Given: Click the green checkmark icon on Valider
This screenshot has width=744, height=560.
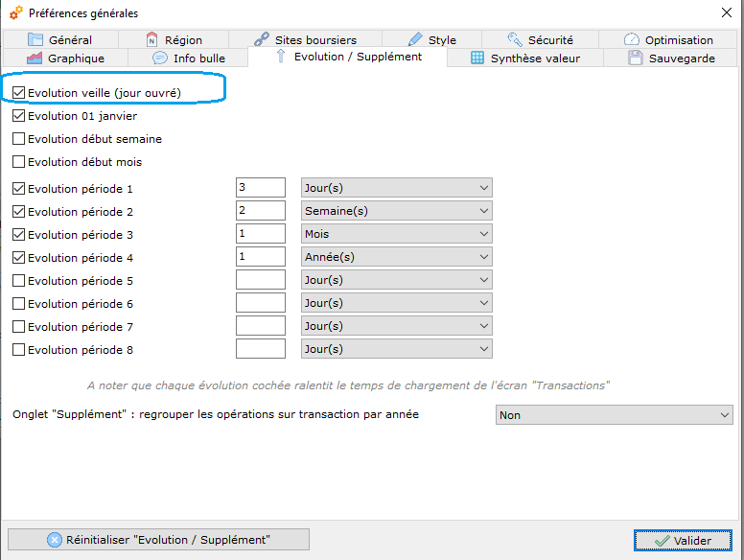Looking at the screenshot, I should coord(662,541).
